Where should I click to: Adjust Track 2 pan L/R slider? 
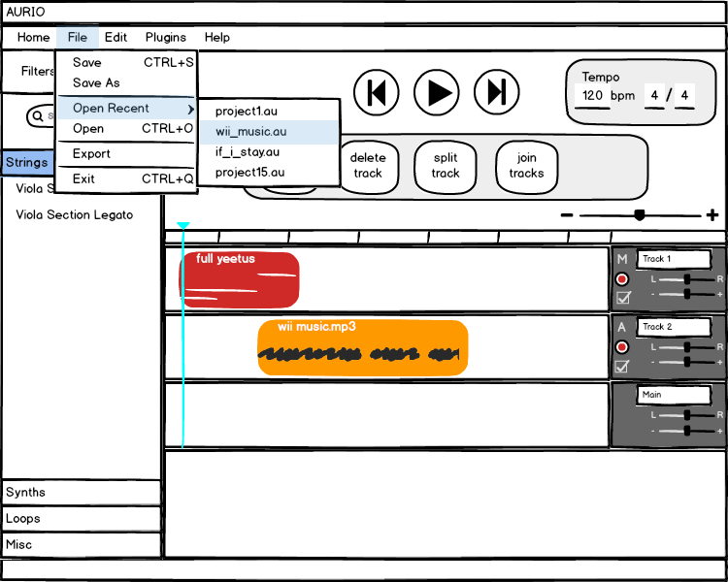pyautogui.click(x=686, y=347)
